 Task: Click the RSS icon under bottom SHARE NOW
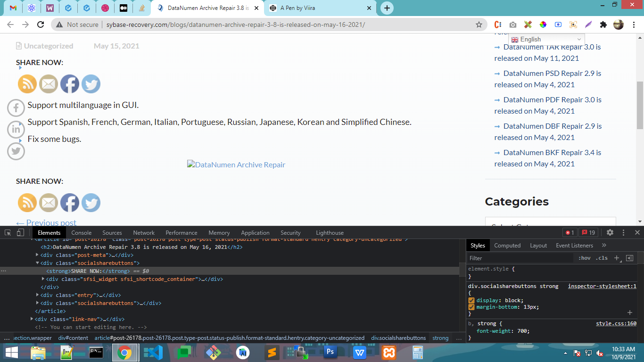(x=27, y=203)
